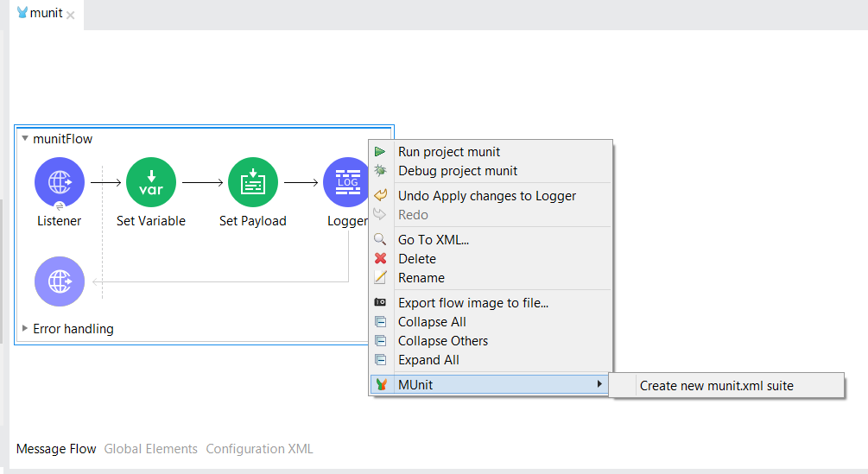Click the Go To XML magnifier icon
This screenshot has height=474, width=868.
(x=380, y=240)
